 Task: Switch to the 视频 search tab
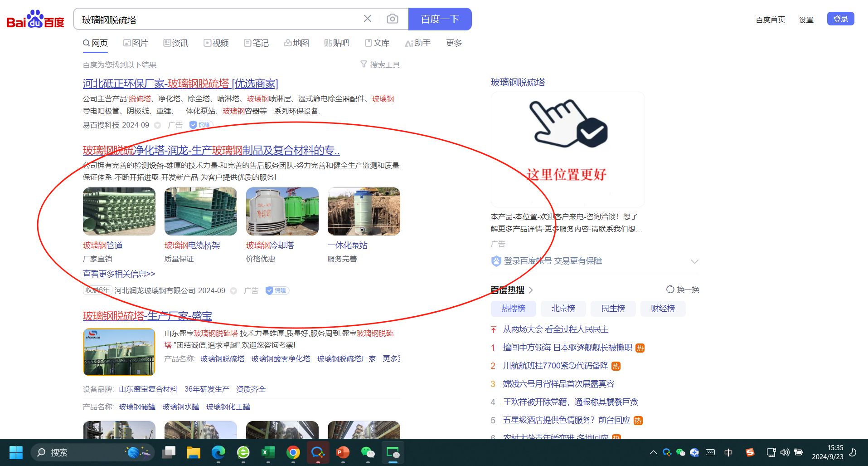tap(216, 43)
